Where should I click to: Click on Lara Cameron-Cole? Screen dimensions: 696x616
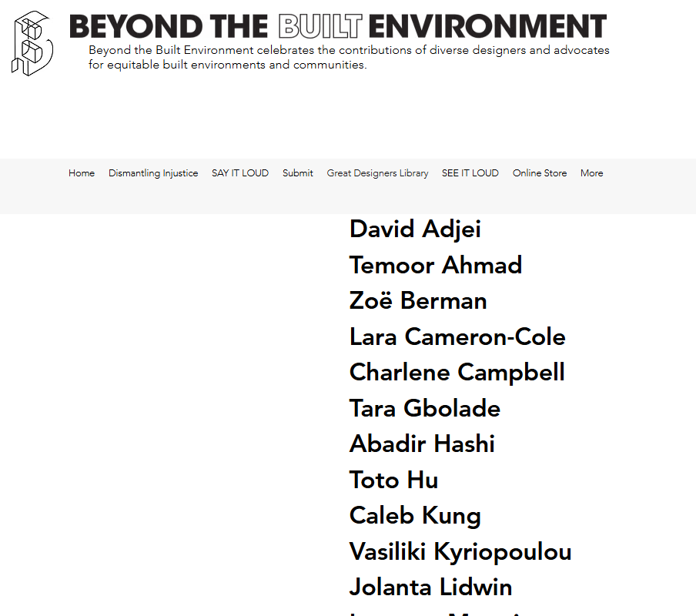(x=457, y=337)
